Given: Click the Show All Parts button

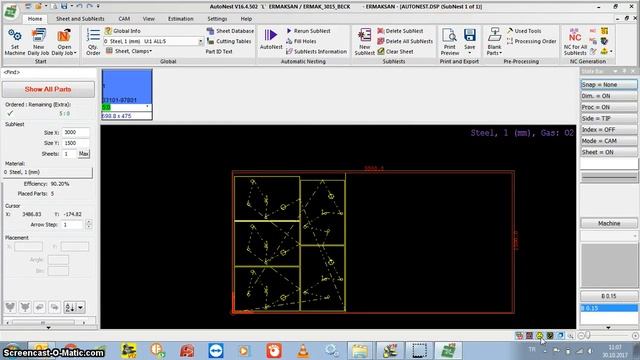Looking at the screenshot, I should (x=48, y=89).
